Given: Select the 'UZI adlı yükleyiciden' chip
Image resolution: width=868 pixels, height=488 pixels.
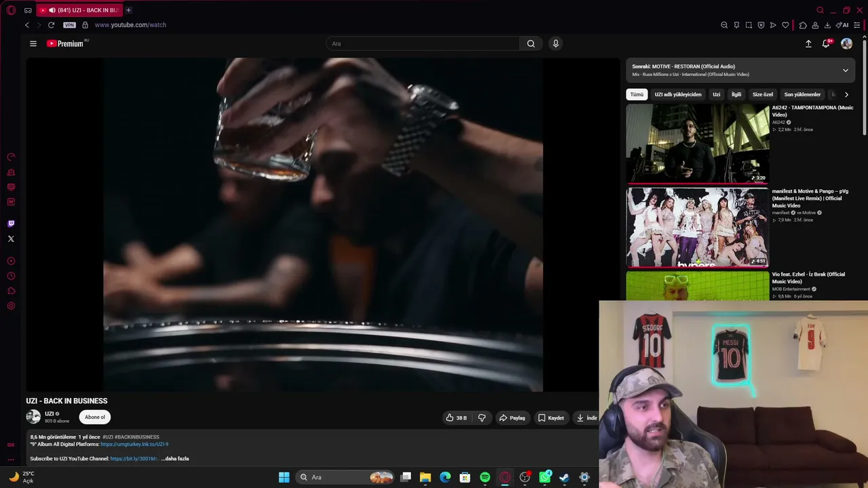Looking at the screenshot, I should coord(678,94).
